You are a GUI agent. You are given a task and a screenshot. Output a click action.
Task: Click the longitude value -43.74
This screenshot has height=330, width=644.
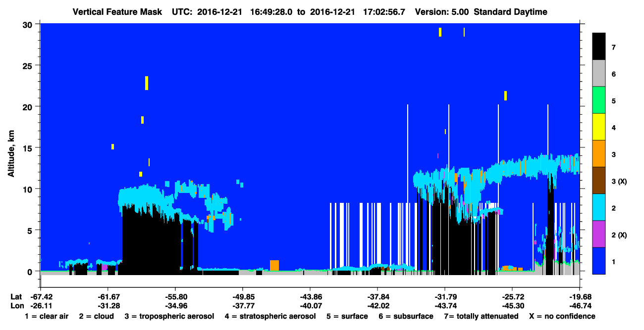[x=445, y=306]
